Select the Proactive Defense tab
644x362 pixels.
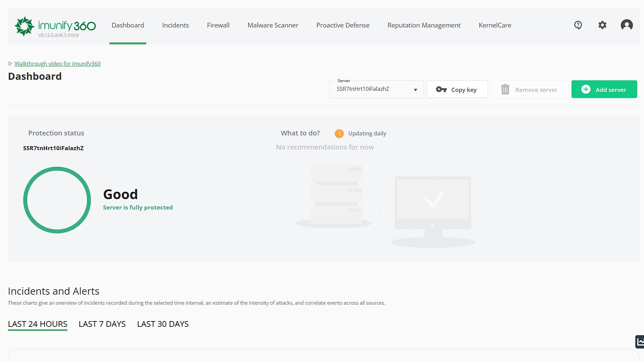[x=343, y=25]
